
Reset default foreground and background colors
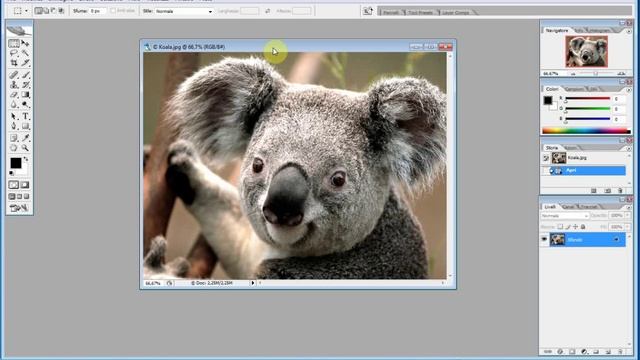tap(12, 173)
